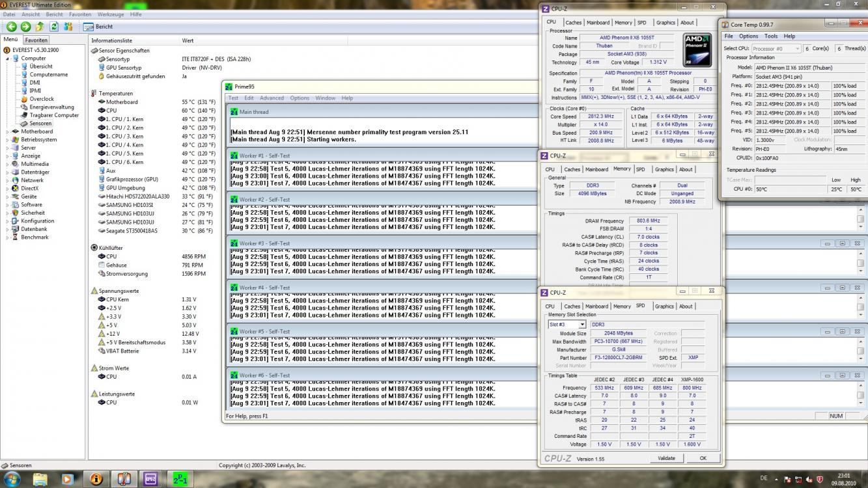Expand the Server tree node
Screen dimensions: 868x488
pyautogui.click(x=8, y=148)
